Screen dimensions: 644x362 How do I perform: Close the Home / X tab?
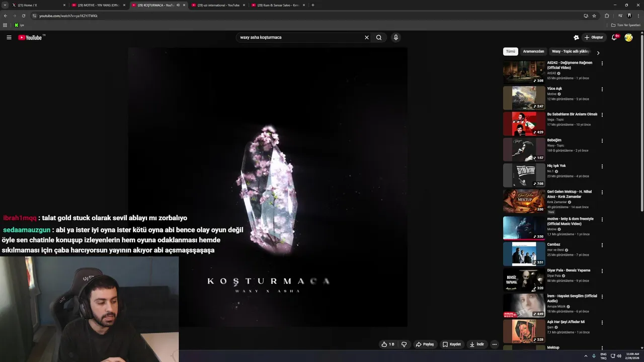[x=64, y=5]
